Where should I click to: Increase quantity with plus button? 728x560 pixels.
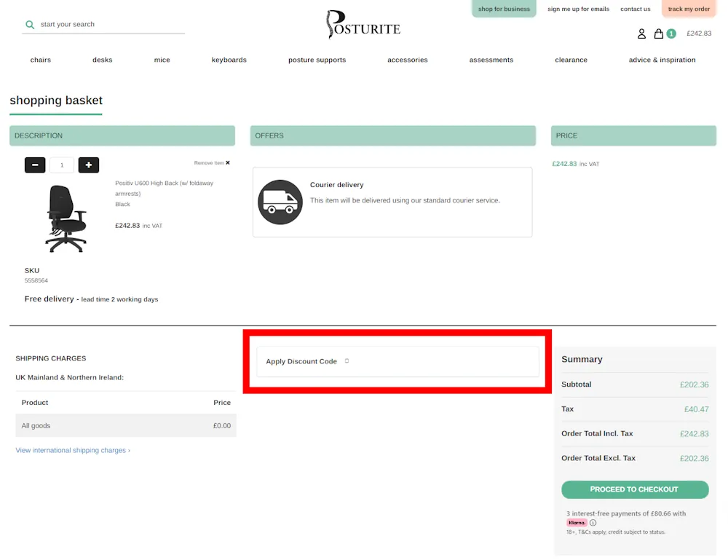tap(89, 165)
